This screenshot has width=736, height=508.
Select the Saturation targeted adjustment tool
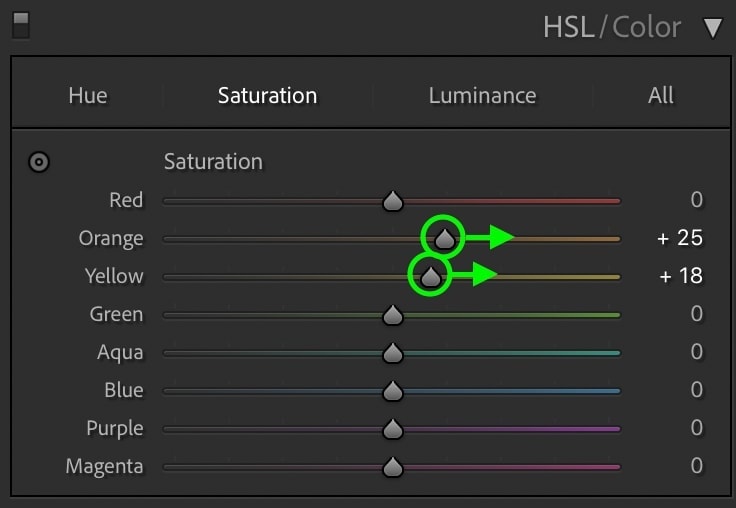pos(39,162)
